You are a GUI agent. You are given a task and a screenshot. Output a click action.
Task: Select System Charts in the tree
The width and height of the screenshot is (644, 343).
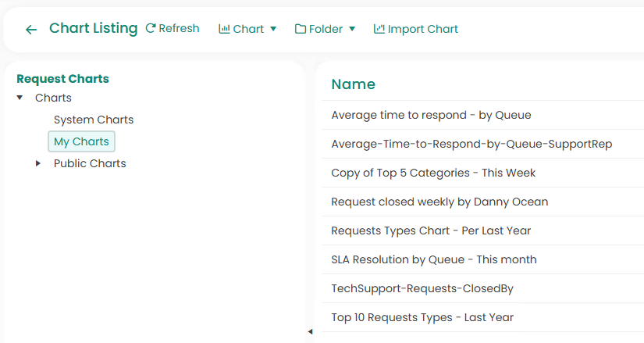(x=94, y=120)
